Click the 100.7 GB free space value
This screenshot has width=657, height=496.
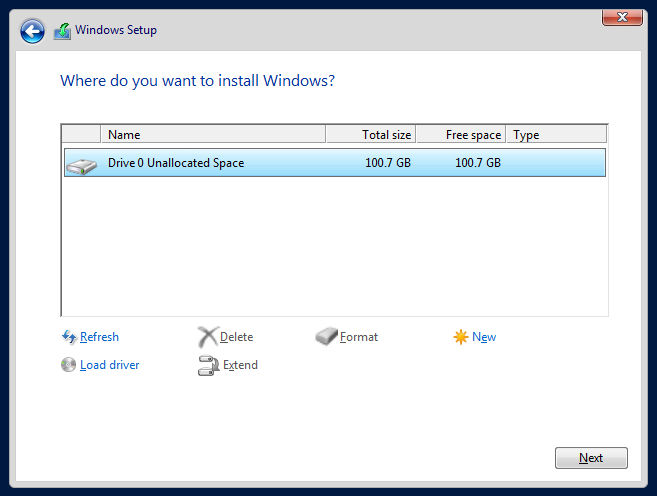pos(478,163)
